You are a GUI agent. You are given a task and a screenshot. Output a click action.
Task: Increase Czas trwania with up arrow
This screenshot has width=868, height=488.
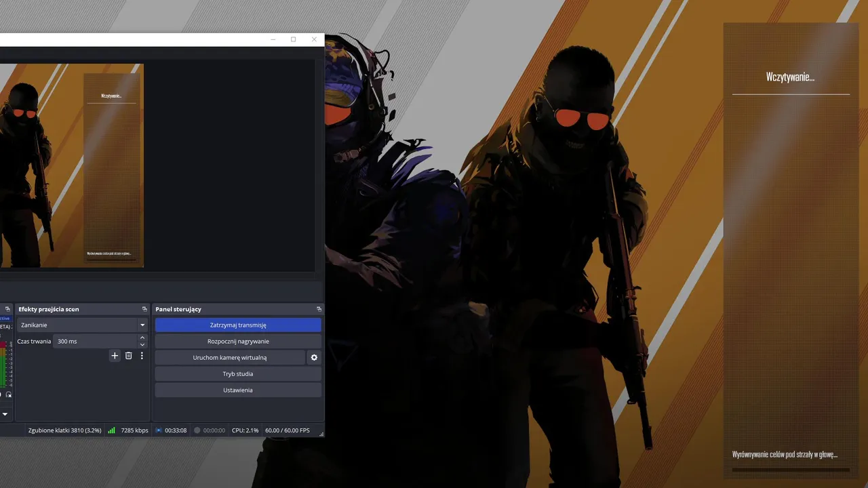click(x=142, y=338)
